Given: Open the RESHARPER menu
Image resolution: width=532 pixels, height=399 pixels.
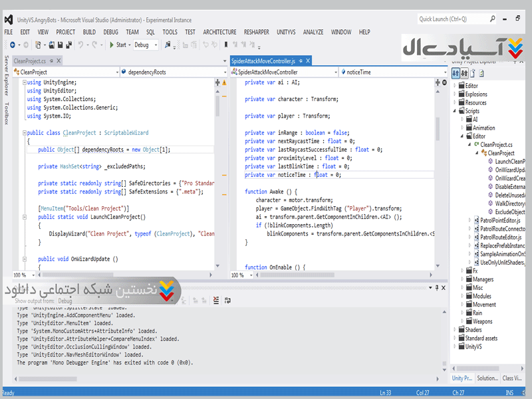Looking at the screenshot, I should click(x=256, y=31).
